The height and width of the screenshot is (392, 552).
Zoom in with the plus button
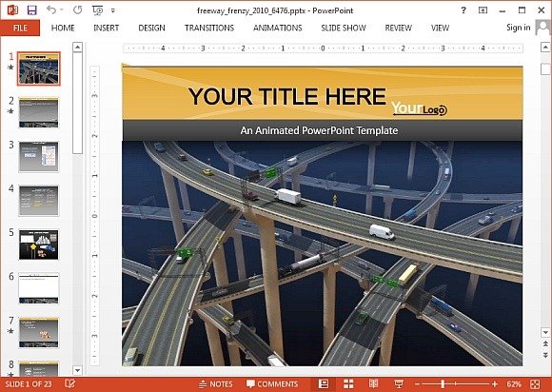click(495, 383)
